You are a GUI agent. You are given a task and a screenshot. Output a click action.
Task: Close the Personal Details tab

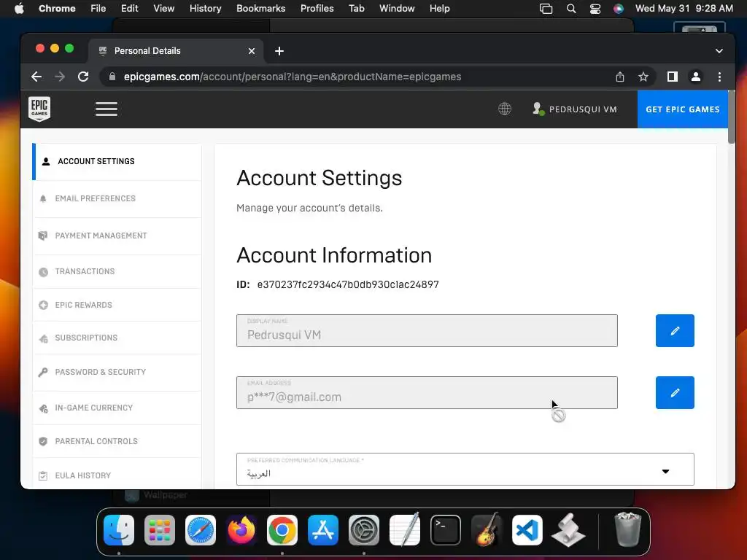(x=252, y=51)
